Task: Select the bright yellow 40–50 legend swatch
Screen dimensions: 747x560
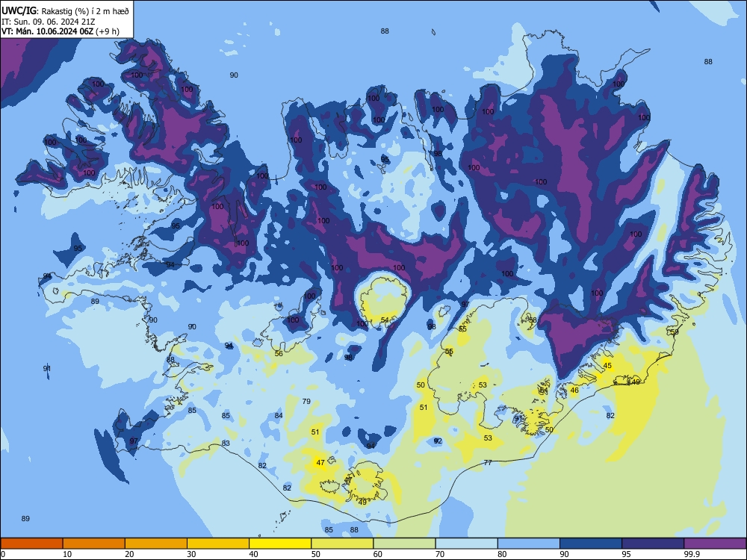Action: (x=280, y=544)
